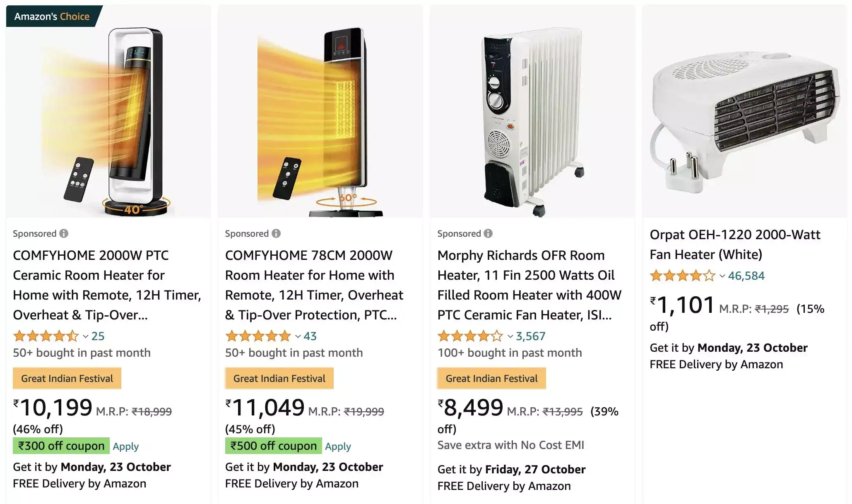Viewport: 852px width, 504px height.
Task: Click the star rating on Morphy Richards heater
Action: (469, 336)
